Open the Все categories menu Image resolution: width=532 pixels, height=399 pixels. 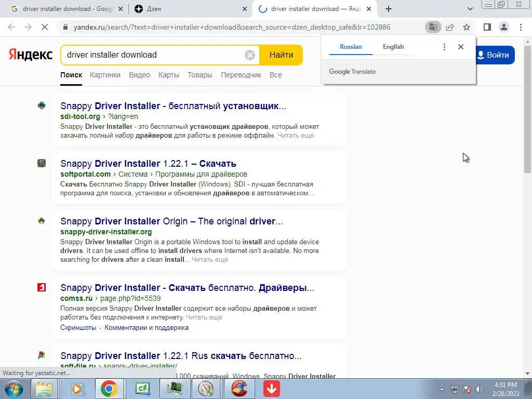pyautogui.click(x=275, y=75)
